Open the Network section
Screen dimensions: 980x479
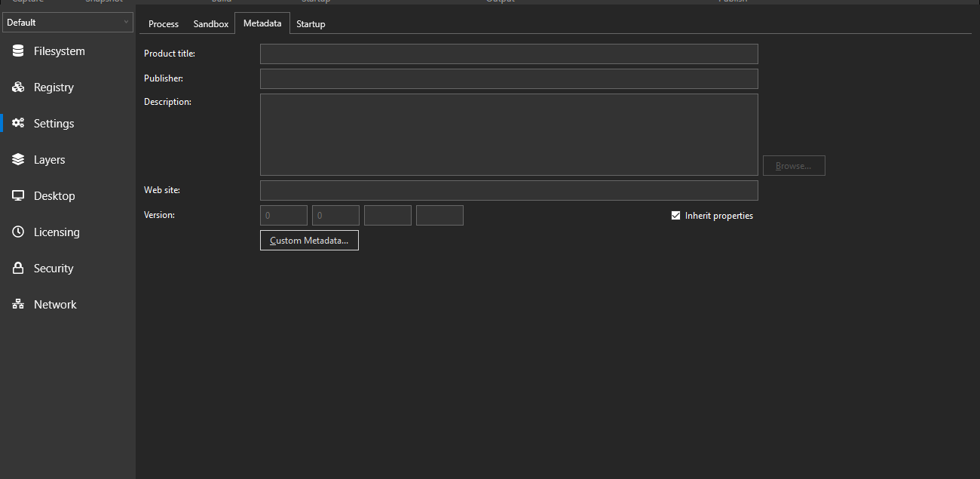pos(55,304)
